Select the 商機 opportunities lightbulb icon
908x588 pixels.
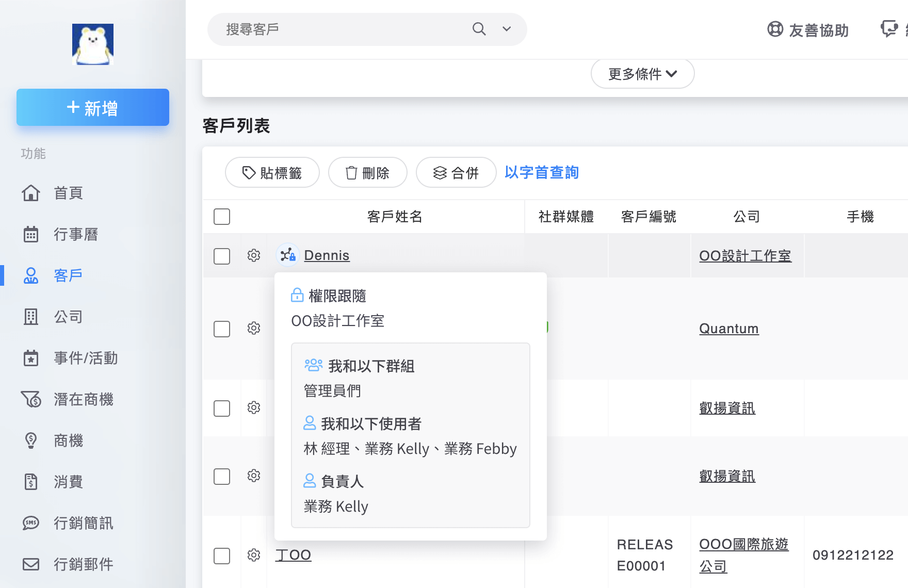[x=30, y=440]
